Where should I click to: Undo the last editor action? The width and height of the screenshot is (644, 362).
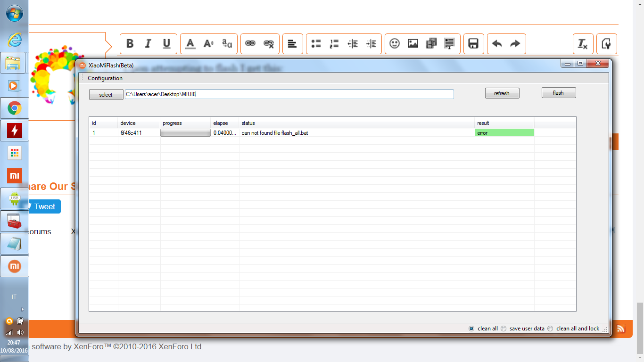point(497,44)
